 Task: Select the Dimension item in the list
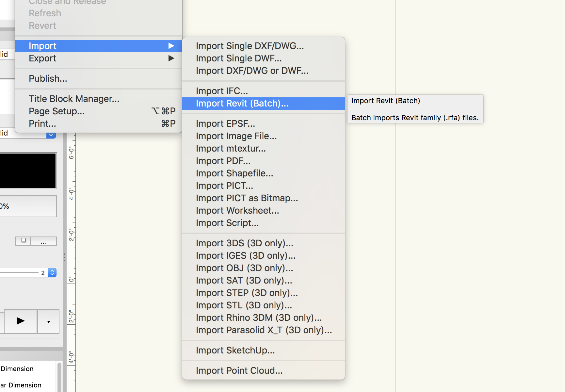tap(17, 369)
